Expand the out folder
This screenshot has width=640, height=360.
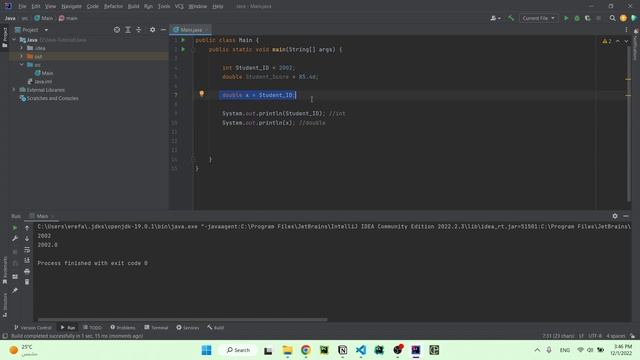point(22,56)
